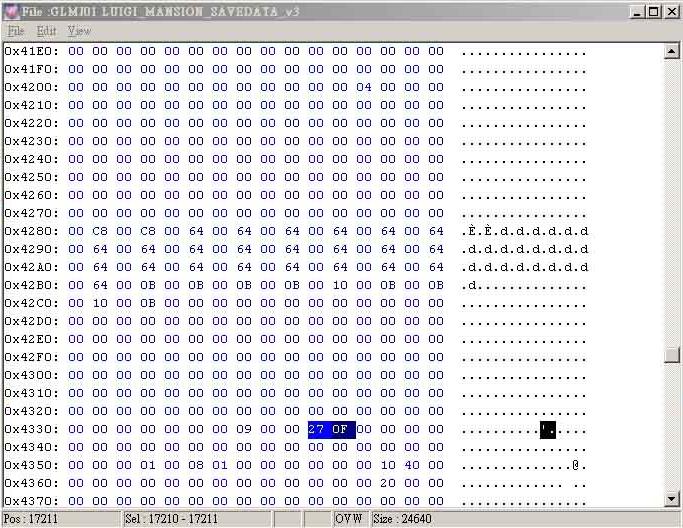Viewport: 683px width, 528px height.
Task: Click the Pos : 17211 status field
Action: (x=61, y=519)
